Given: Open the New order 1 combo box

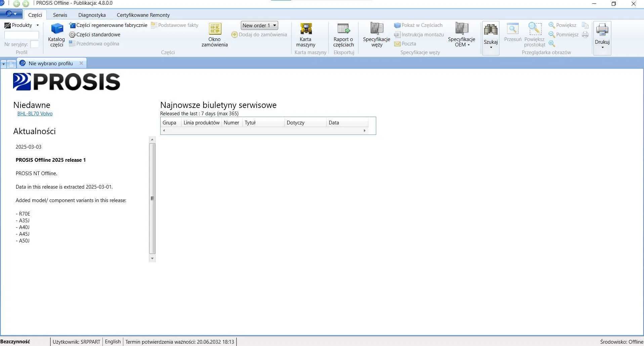Looking at the screenshot, I should click(x=259, y=25).
